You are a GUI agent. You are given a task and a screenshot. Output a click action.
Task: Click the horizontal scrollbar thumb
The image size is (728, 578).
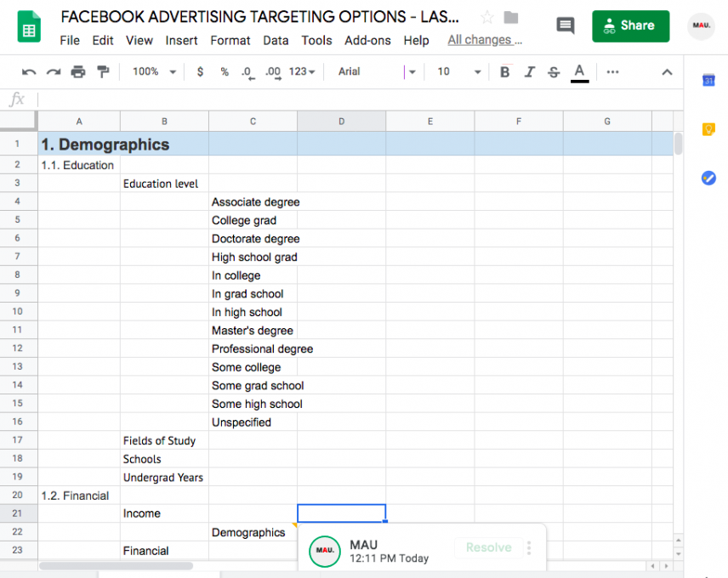[x=116, y=566]
